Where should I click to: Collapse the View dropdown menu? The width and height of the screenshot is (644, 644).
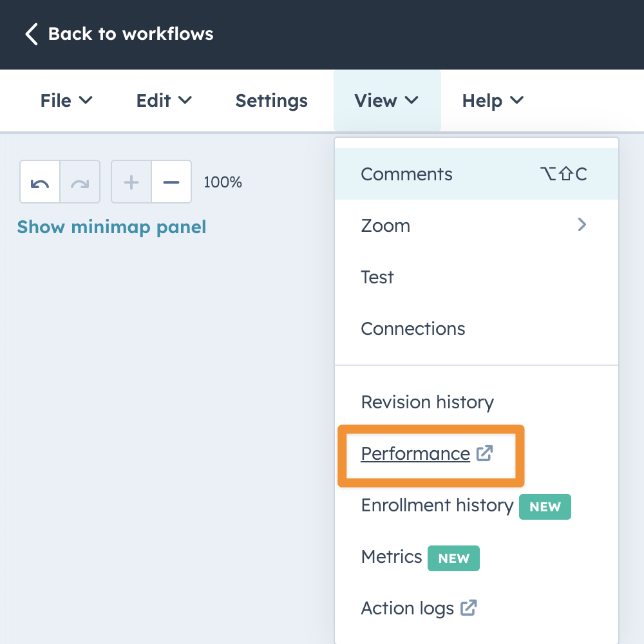coord(386,100)
